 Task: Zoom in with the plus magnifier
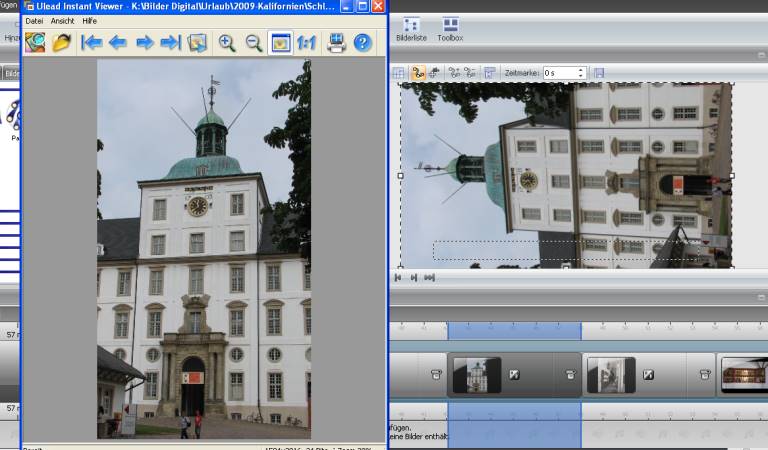(227, 42)
